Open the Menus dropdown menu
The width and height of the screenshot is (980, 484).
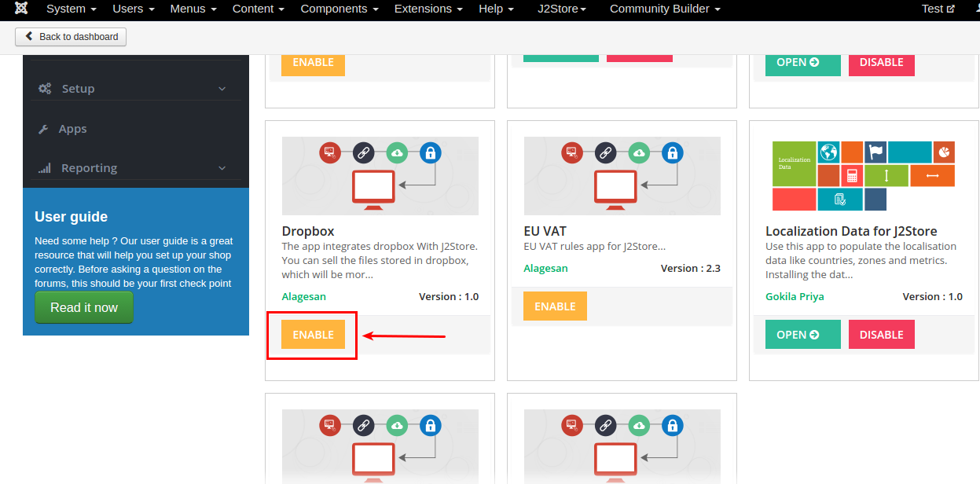193,9
